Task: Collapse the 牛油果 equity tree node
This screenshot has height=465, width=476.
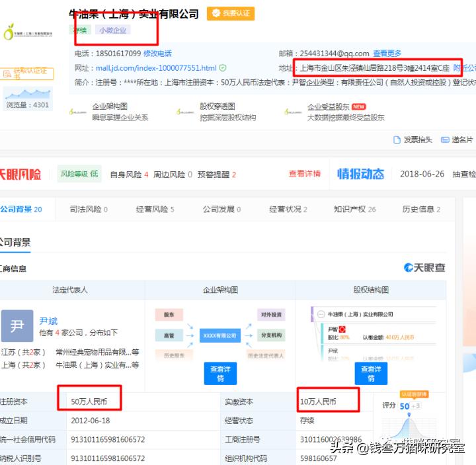Action: [x=321, y=314]
